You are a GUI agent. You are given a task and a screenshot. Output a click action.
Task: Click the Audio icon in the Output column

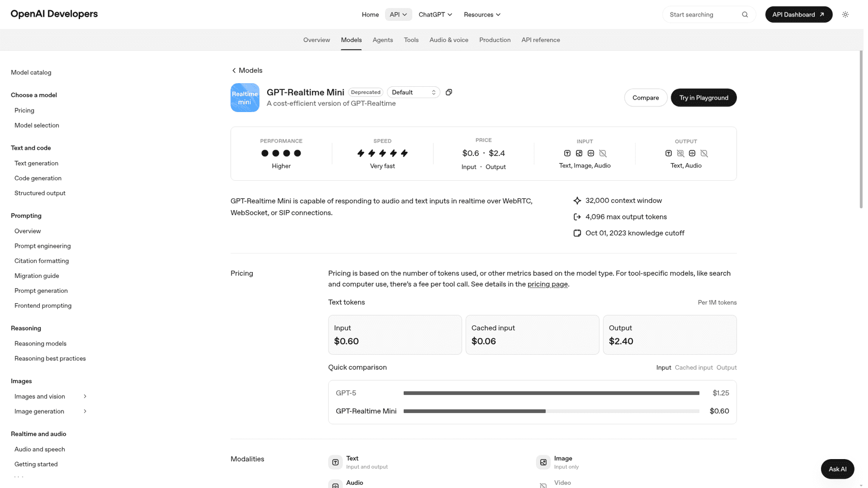(x=692, y=153)
